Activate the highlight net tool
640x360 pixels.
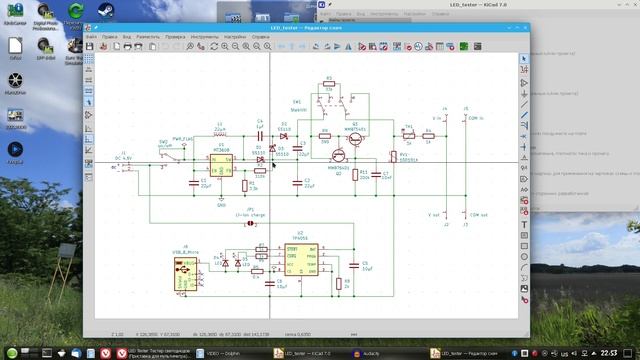point(524,70)
